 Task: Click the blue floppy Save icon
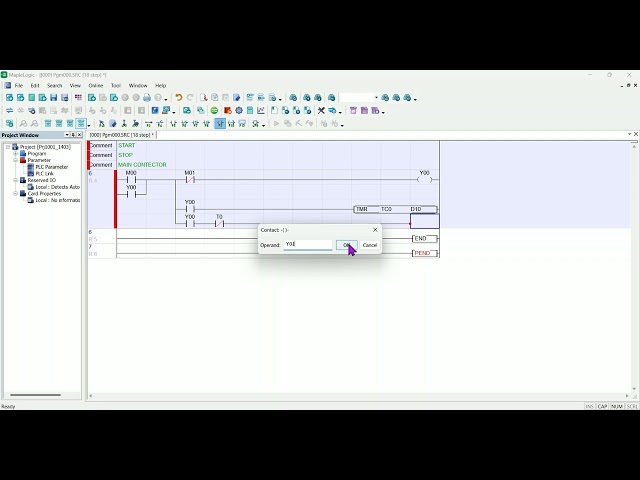53,98
